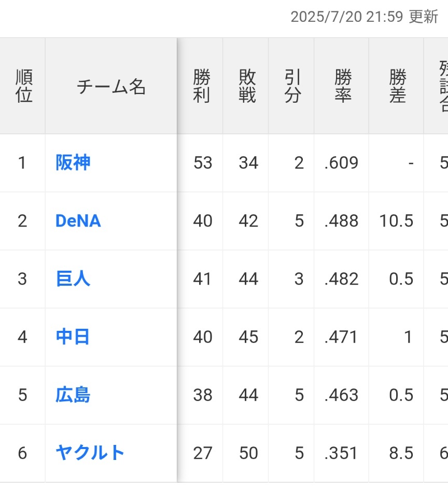Open the DeNA team link
448x489 pixels.
pyautogui.click(x=78, y=221)
